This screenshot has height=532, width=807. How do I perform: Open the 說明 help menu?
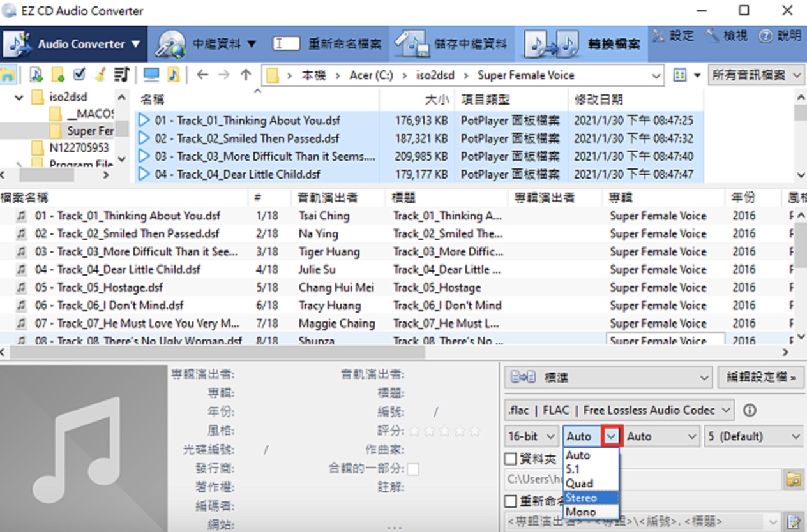[x=780, y=36]
